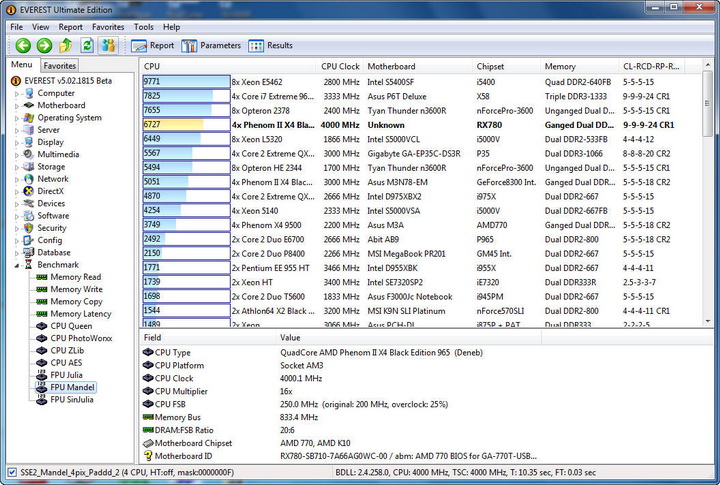This screenshot has height=485, width=720.
Task: Open the Favorites menu
Action: (108, 27)
